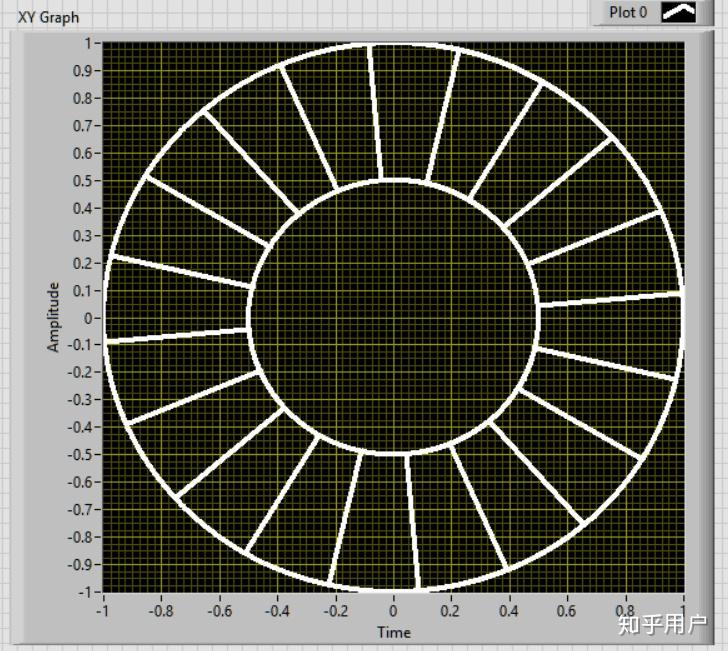728x651 pixels.
Task: Click the Y-axis value -0.3
Action: pos(79,399)
